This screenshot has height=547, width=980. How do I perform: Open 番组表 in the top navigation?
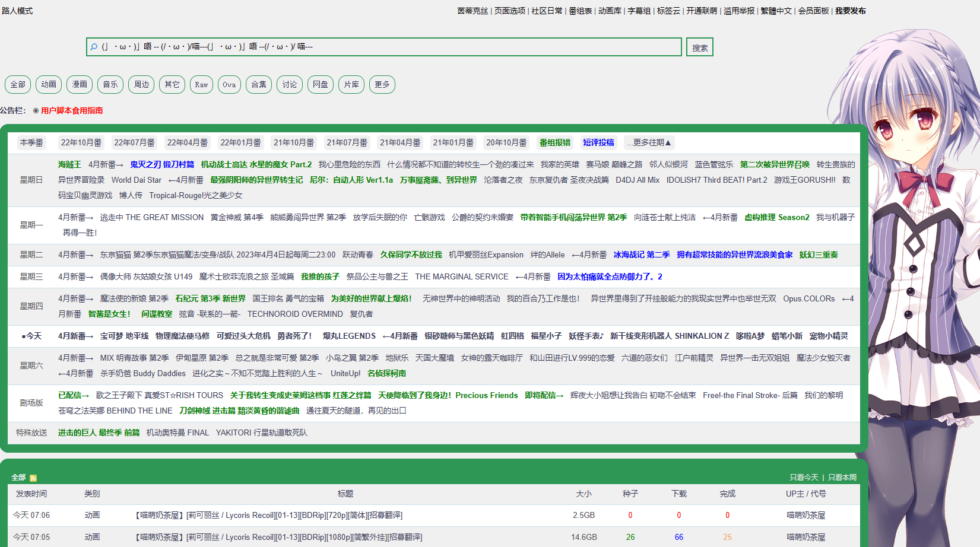click(x=581, y=11)
